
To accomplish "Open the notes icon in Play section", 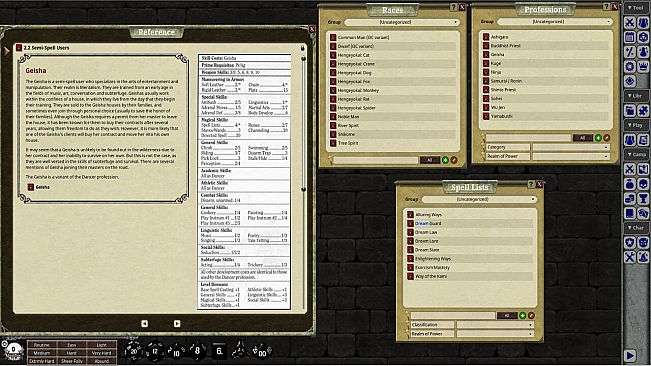I will tap(643, 140).
